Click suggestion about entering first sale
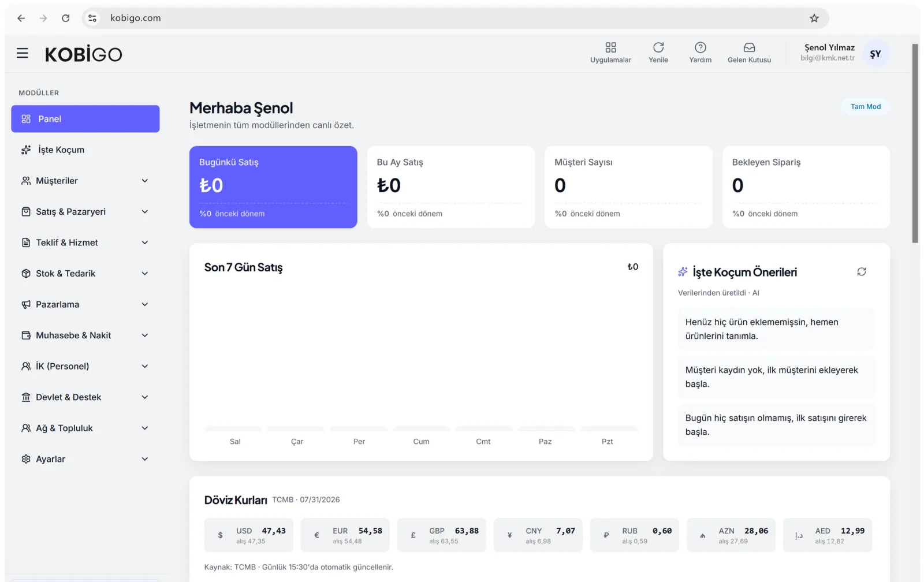The image size is (924, 582). 777,425
